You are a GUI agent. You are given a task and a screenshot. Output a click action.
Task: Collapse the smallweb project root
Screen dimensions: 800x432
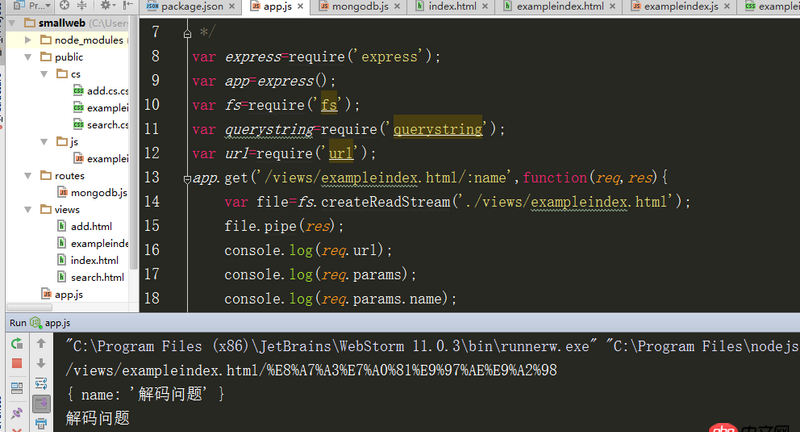pyautogui.click(x=12, y=23)
